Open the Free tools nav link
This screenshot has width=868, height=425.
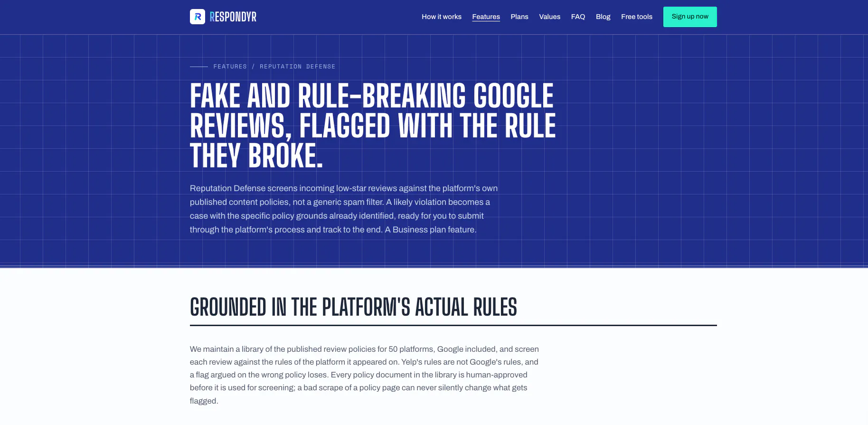637,17
